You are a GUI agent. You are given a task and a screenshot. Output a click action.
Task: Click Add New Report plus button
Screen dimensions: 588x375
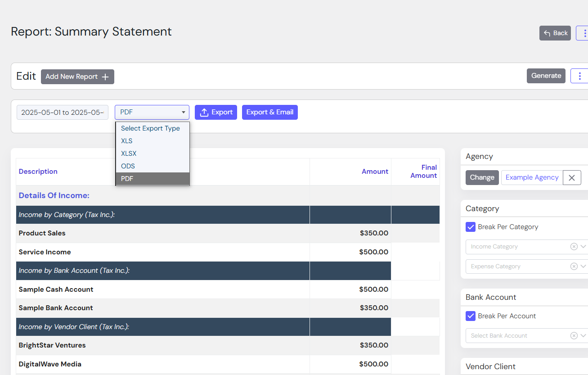[x=77, y=77]
